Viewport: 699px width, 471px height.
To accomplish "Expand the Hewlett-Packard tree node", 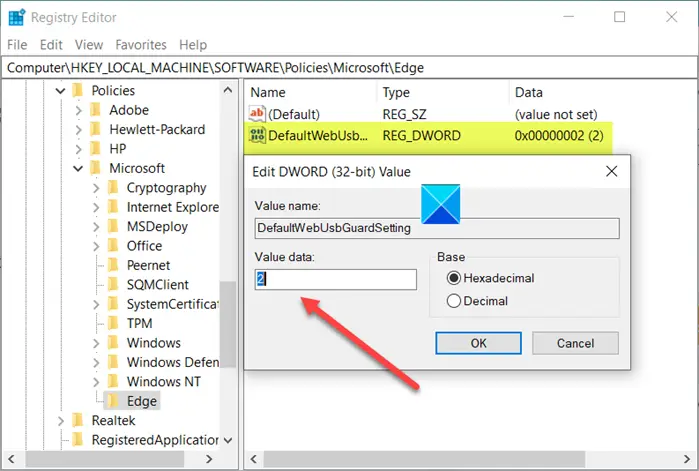I will click(78, 130).
